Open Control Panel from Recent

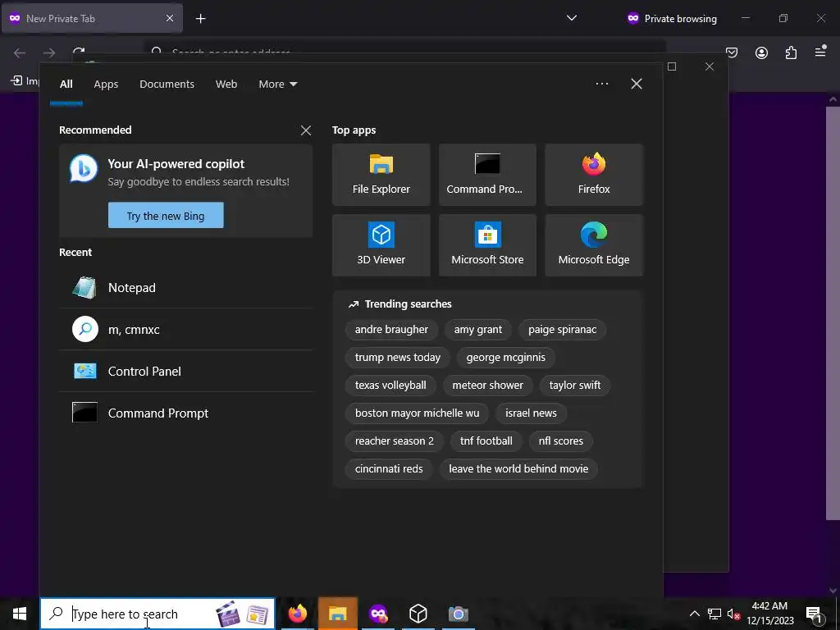[x=186, y=372]
